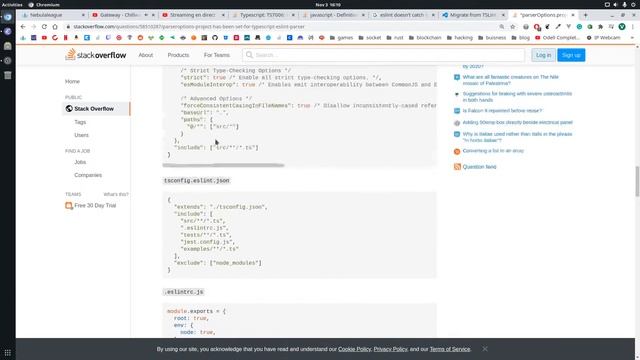Screen dimensions: 640x360
Task: Open the blog bookmark folder
Action: click(520, 38)
